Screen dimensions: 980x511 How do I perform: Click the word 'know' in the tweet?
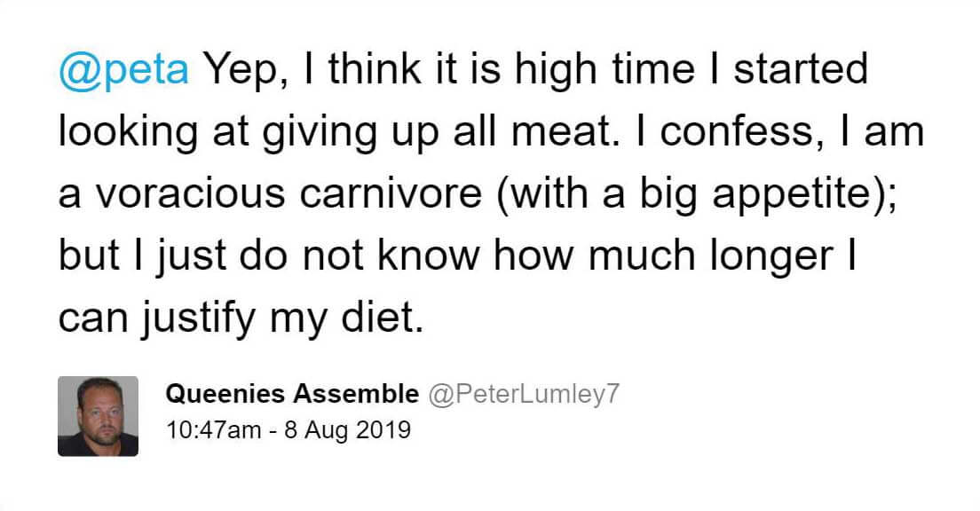click(x=429, y=256)
